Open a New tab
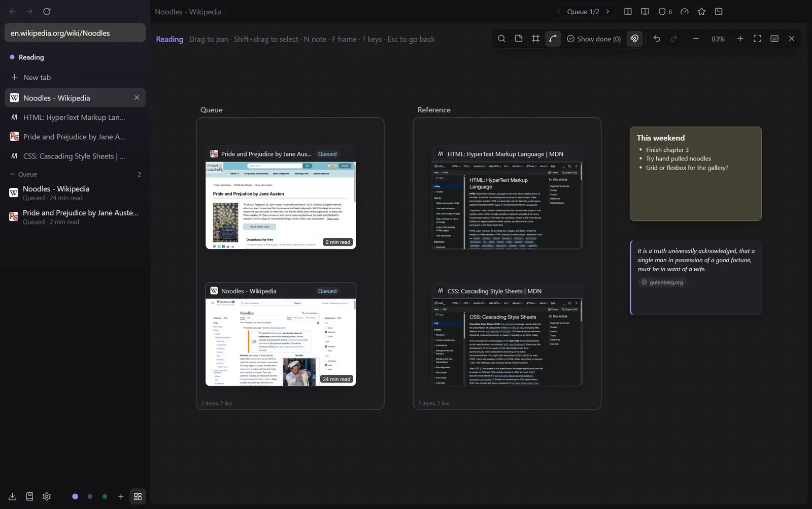This screenshot has height=509, width=812. 75,77
